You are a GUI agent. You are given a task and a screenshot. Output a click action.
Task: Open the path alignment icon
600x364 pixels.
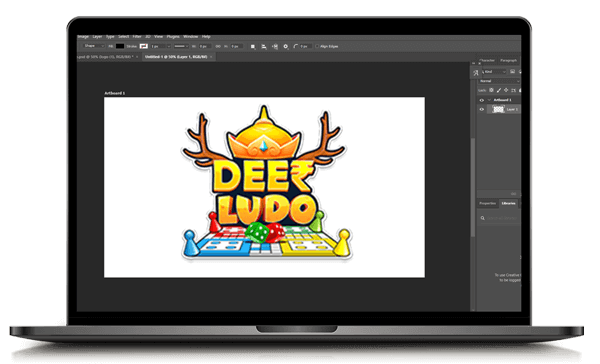(x=264, y=46)
